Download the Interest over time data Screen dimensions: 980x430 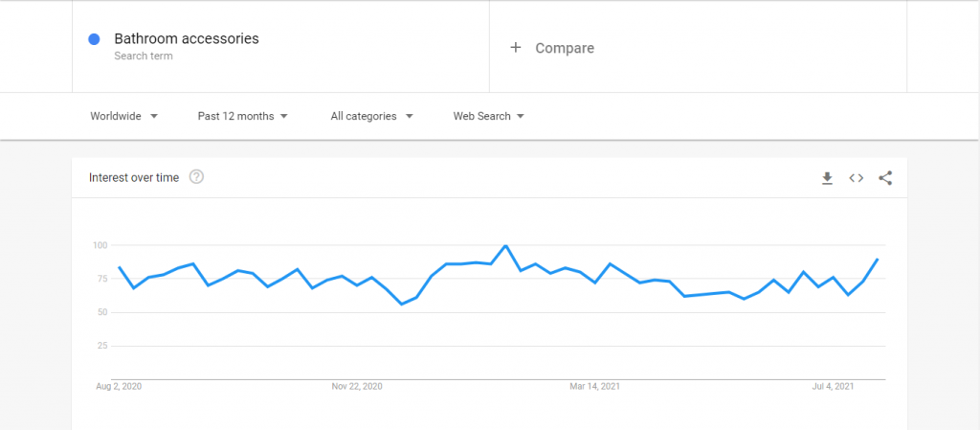pyautogui.click(x=827, y=178)
